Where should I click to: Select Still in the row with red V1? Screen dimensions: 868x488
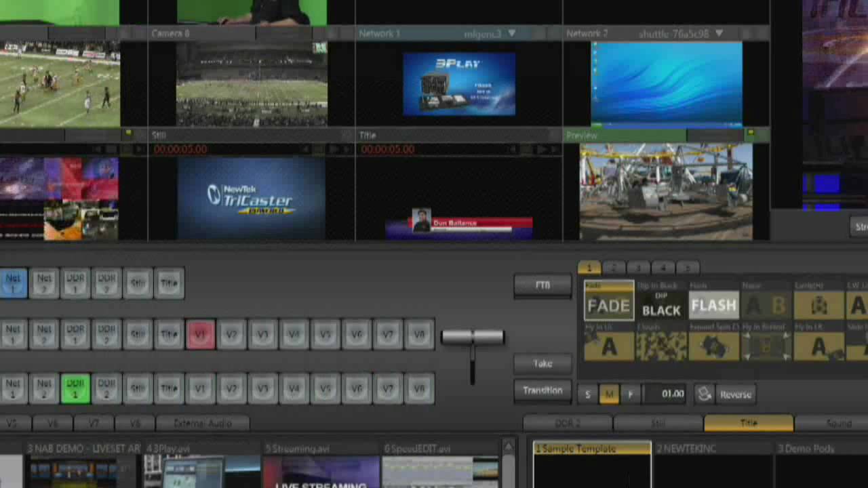coord(138,334)
